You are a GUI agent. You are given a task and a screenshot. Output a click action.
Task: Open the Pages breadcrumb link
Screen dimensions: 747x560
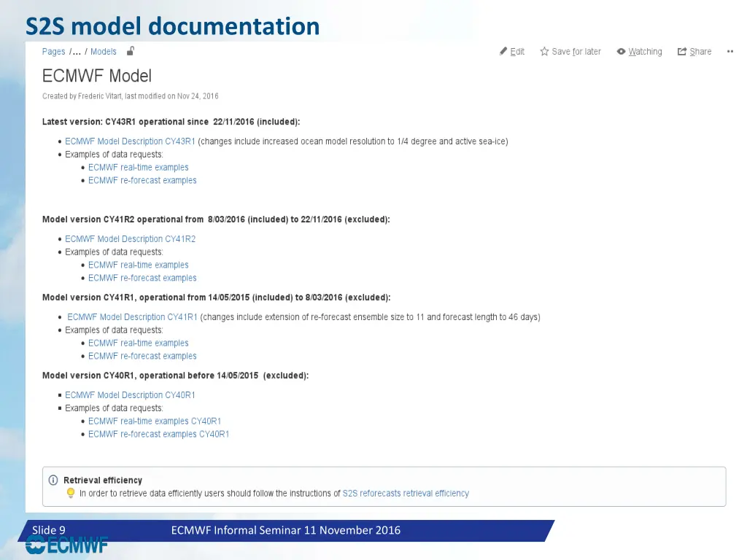pos(53,52)
